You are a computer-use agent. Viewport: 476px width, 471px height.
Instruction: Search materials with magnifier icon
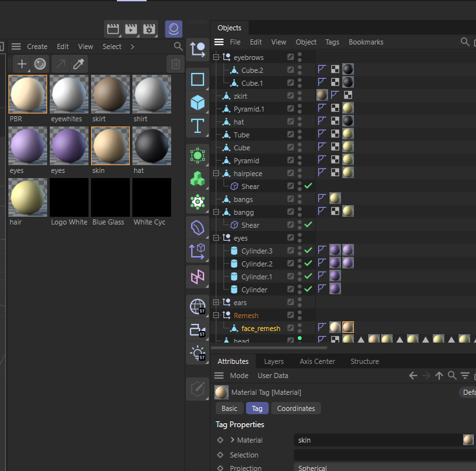[x=178, y=46]
